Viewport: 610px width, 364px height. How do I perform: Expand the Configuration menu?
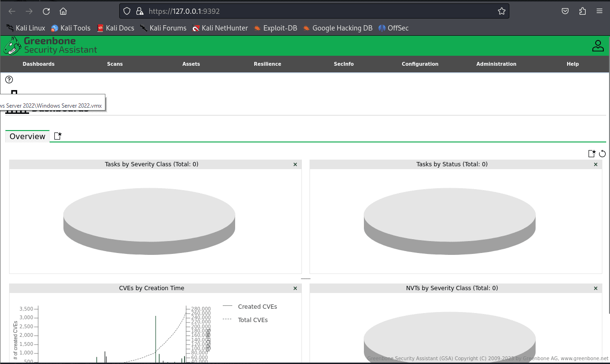tap(420, 64)
